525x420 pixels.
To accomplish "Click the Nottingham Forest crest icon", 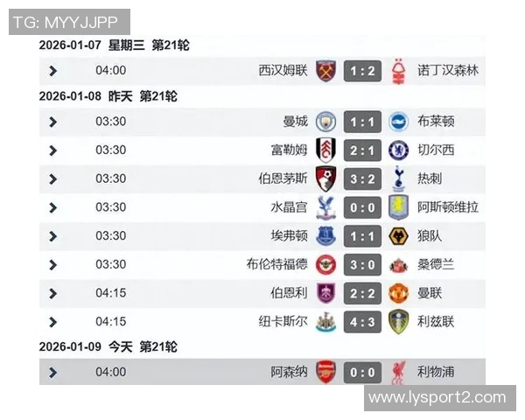I will point(399,70).
